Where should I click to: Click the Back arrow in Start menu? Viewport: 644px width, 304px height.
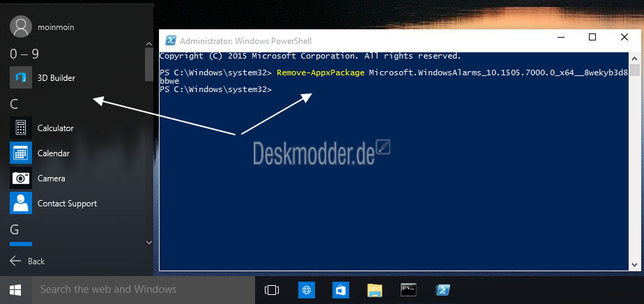[x=15, y=261]
